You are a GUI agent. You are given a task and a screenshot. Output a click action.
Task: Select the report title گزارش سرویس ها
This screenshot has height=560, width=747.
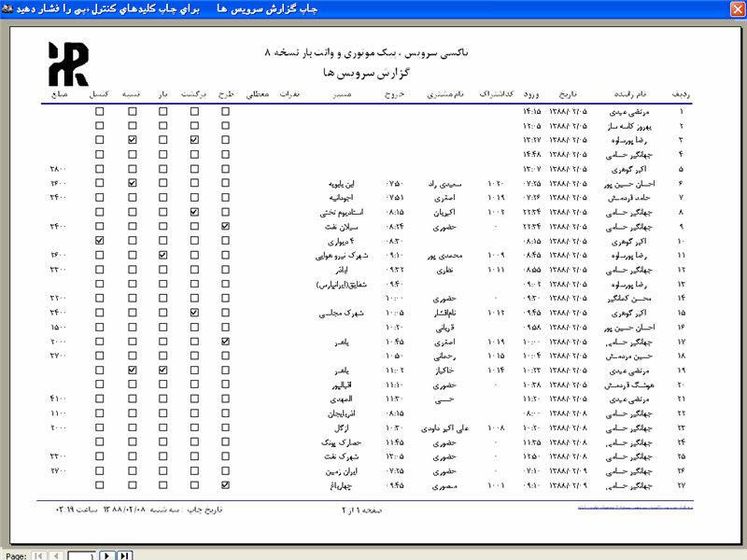[366, 73]
